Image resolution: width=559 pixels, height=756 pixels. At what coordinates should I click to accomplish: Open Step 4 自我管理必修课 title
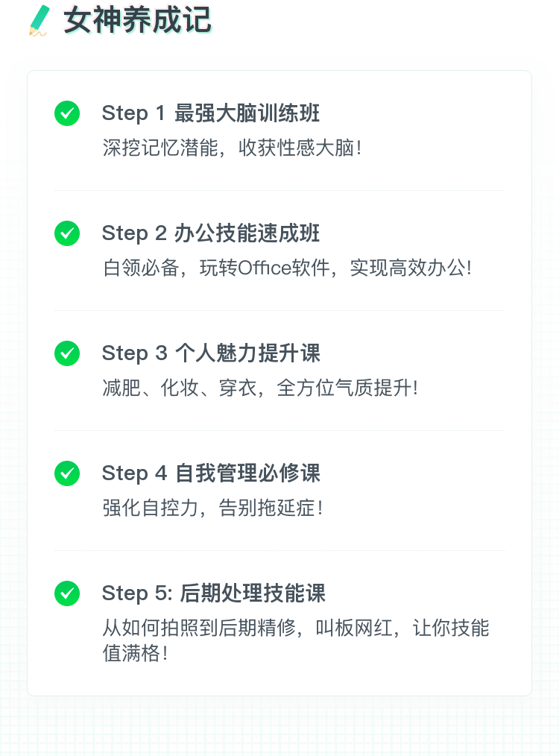[211, 473]
